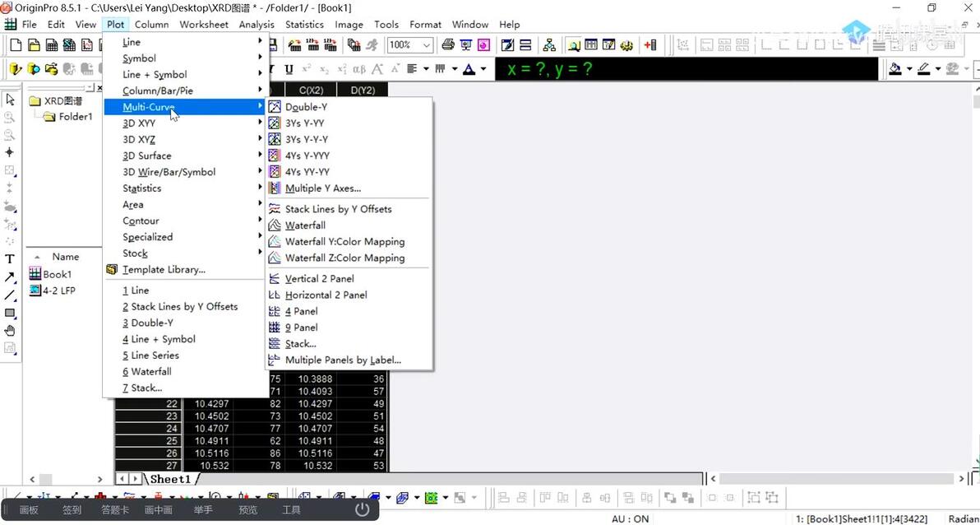Click the Superscript x² button
The width and height of the screenshot is (980, 525).
(306, 69)
